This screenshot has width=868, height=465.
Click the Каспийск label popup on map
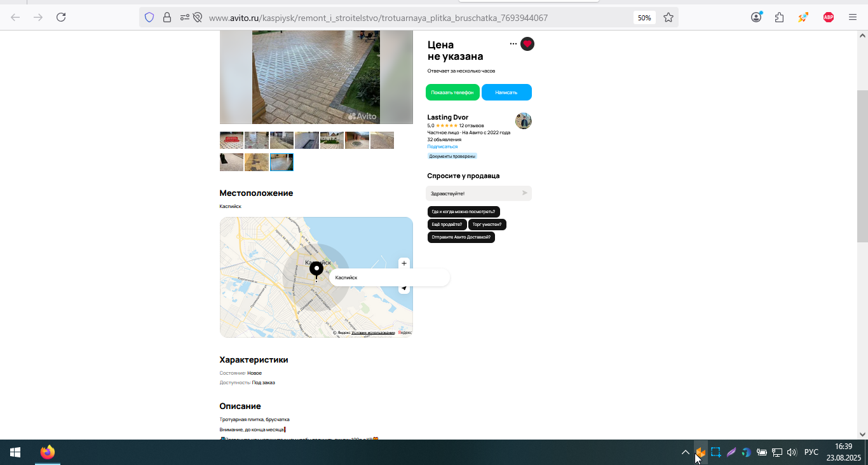(x=390, y=277)
